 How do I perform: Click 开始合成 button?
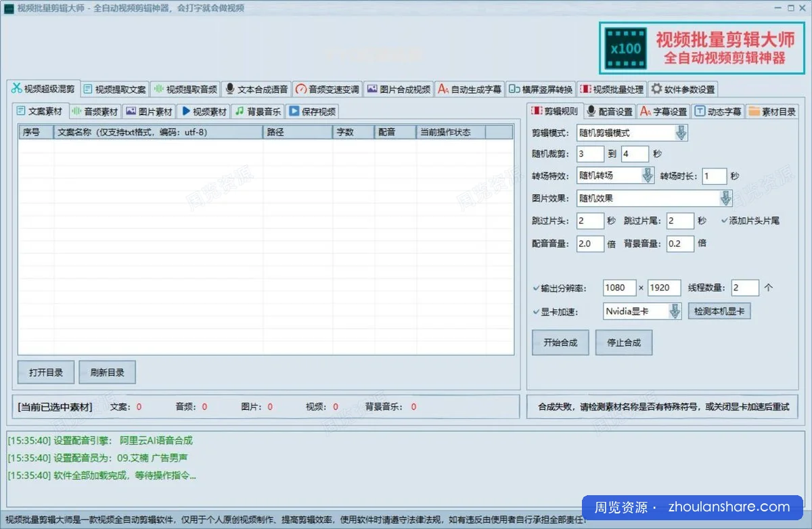point(560,342)
